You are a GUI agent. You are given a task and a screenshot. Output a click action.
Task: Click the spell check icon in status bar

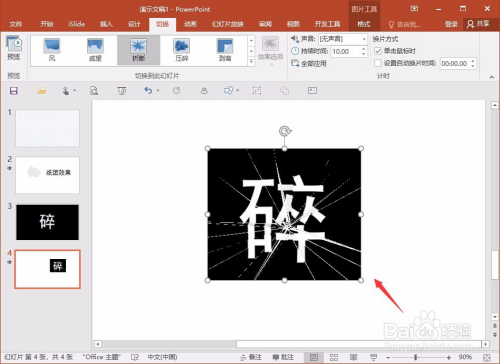(x=135, y=357)
